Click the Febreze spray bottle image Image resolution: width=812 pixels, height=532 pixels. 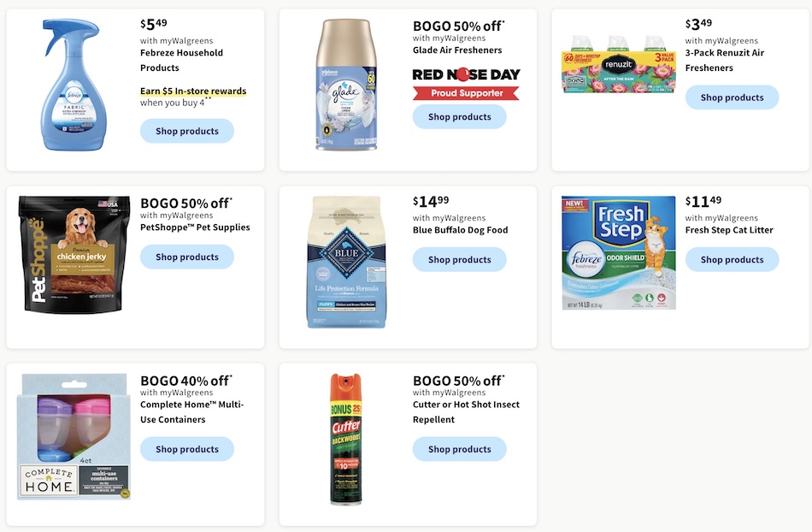[x=74, y=85]
